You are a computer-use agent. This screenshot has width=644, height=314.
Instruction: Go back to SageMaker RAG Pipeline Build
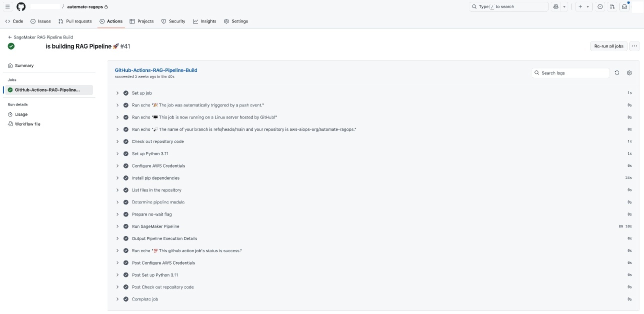point(40,37)
